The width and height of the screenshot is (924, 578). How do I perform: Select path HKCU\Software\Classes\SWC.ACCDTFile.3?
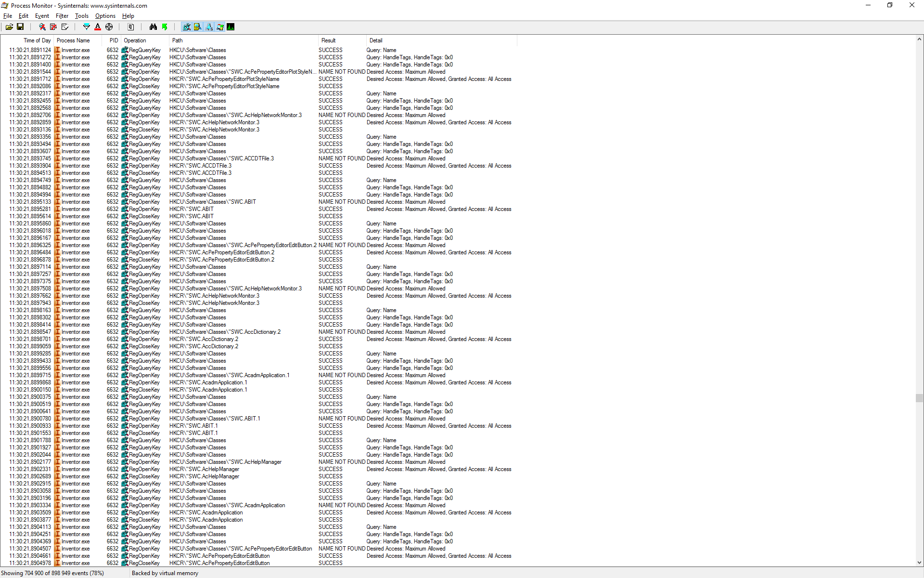click(x=221, y=158)
